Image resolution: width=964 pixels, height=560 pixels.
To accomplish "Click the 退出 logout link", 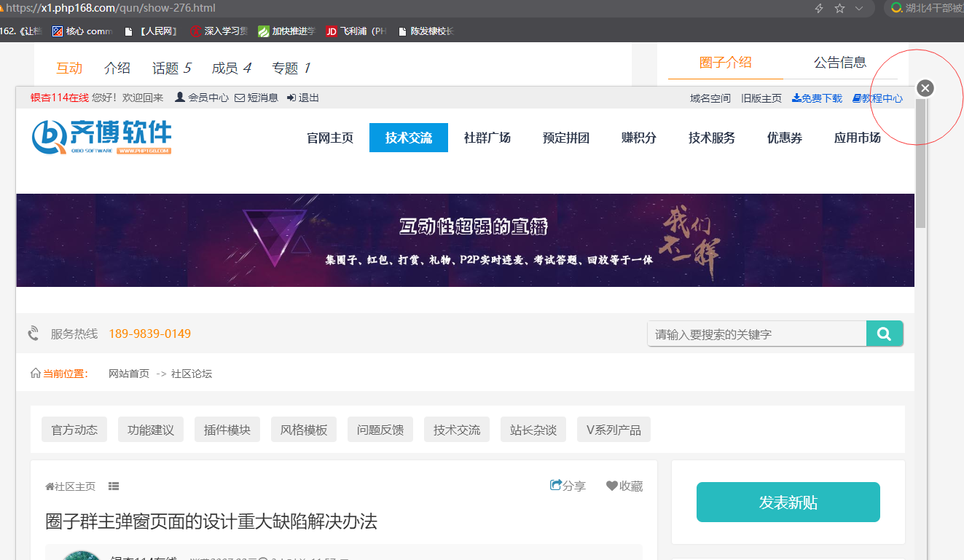I will click(x=303, y=98).
